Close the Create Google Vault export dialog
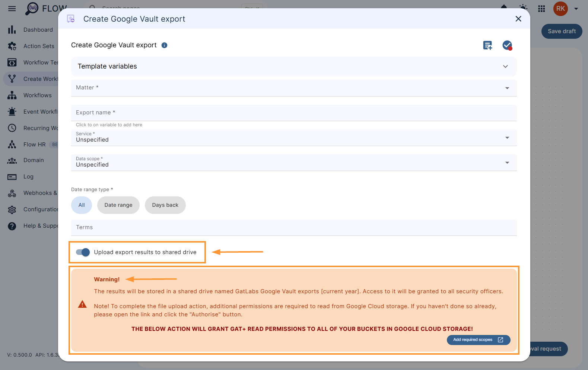 coord(518,19)
